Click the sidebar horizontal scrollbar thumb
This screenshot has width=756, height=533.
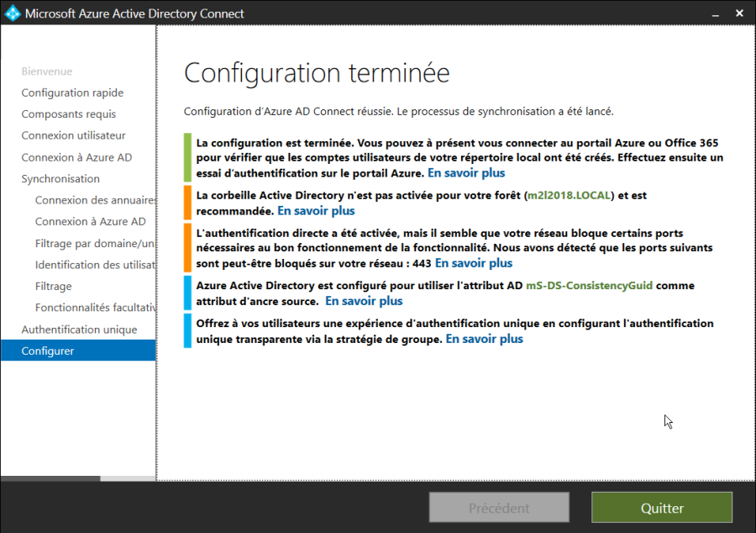coord(50,478)
